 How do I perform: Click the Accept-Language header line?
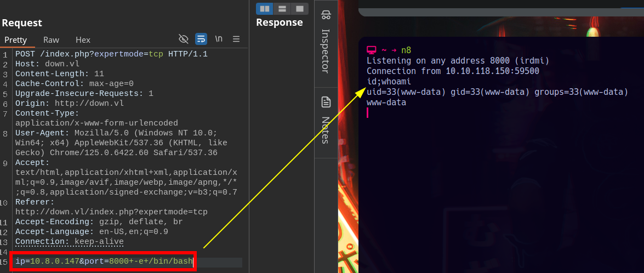coord(92,231)
